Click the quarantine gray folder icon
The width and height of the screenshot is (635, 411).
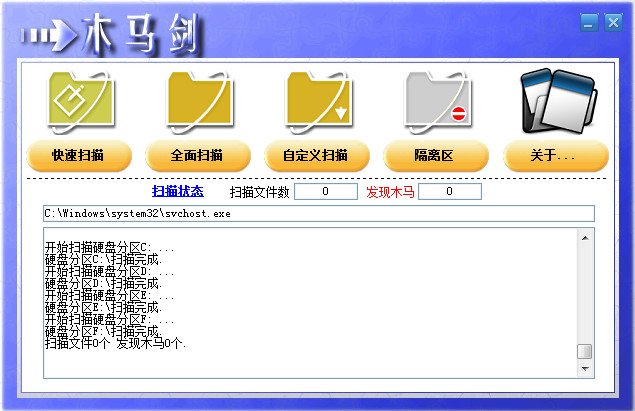pyautogui.click(x=438, y=101)
